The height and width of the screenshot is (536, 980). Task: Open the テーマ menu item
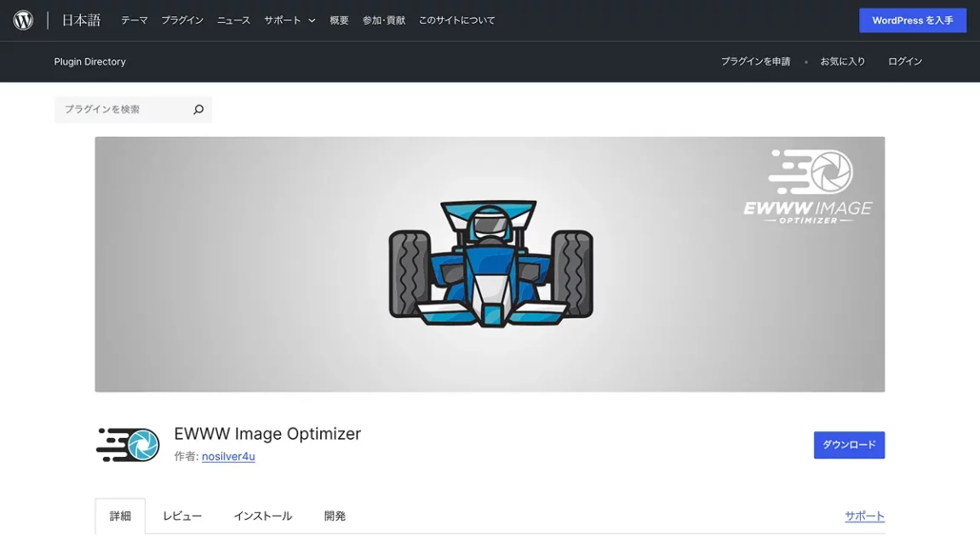pyautogui.click(x=135, y=20)
